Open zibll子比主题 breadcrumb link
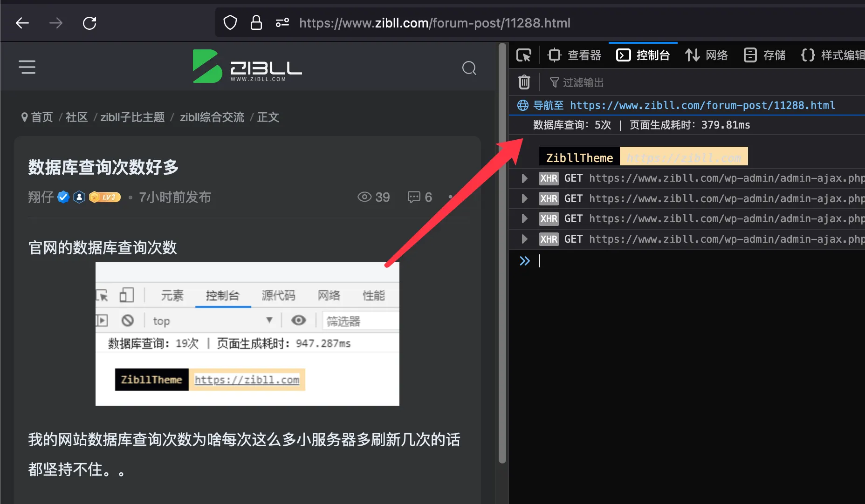Image resolution: width=865 pixels, height=504 pixels. pos(132,117)
